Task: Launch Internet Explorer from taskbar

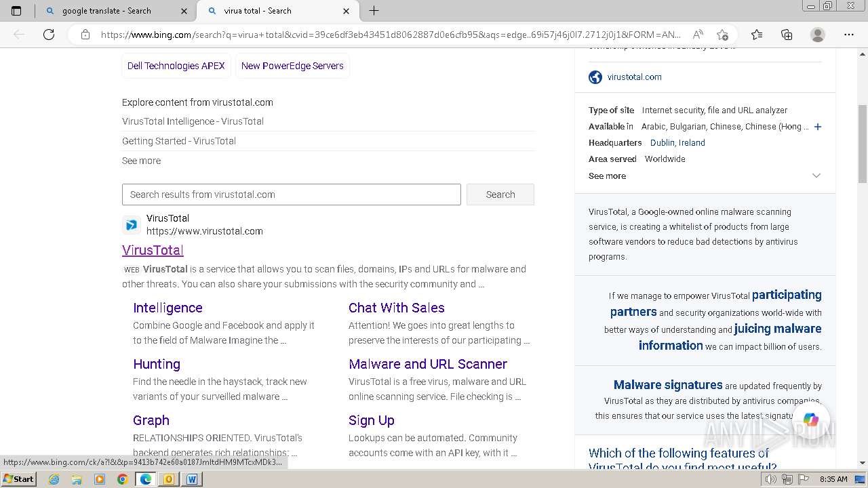Action: pyautogui.click(x=54, y=479)
